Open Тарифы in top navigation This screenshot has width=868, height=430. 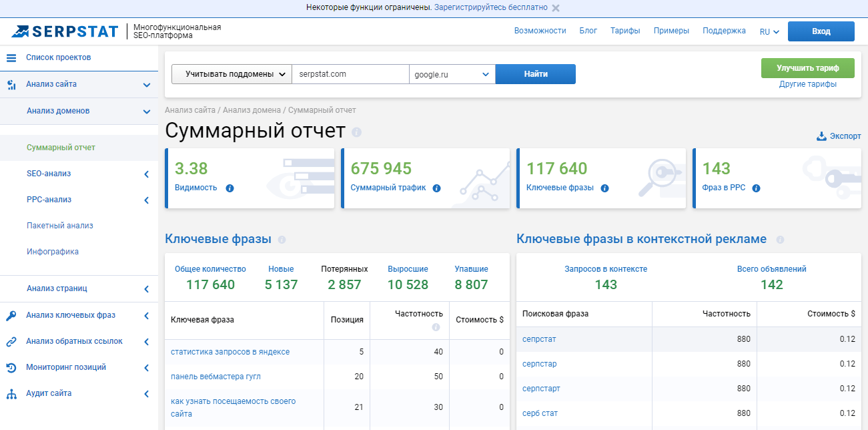625,31
